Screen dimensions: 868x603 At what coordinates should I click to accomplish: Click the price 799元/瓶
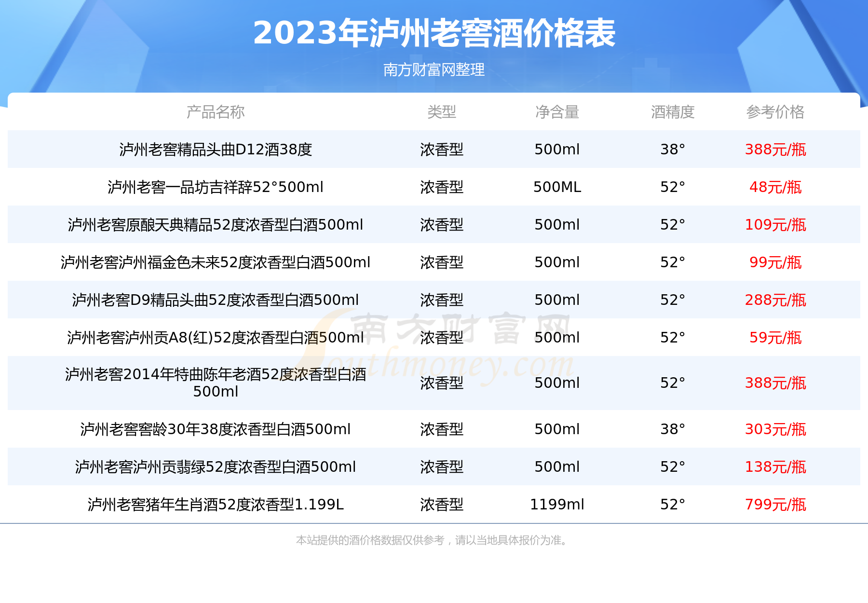(x=775, y=505)
